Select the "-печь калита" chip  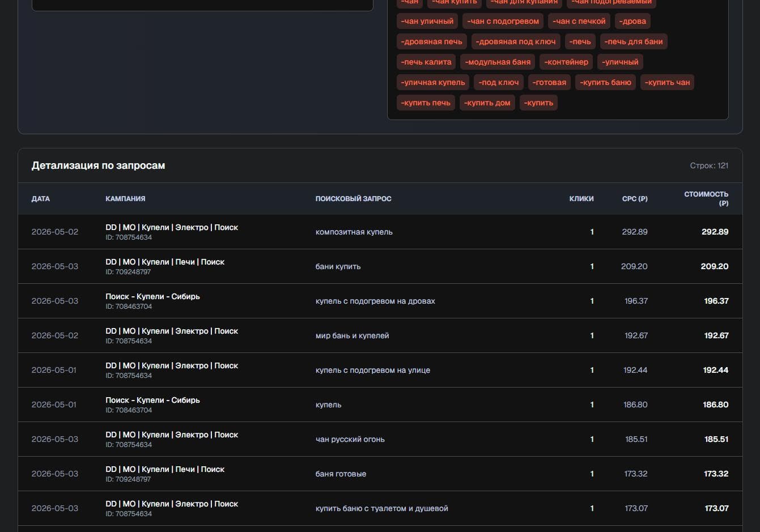pos(426,62)
